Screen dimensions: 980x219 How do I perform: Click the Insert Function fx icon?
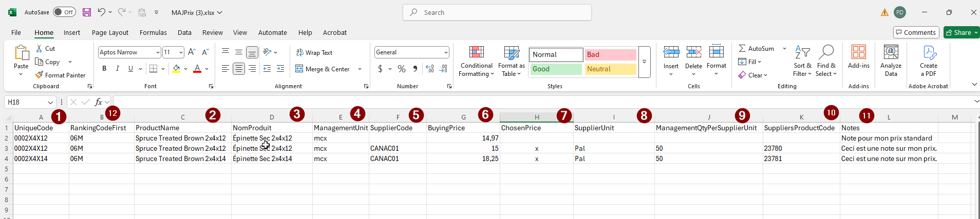(x=98, y=102)
